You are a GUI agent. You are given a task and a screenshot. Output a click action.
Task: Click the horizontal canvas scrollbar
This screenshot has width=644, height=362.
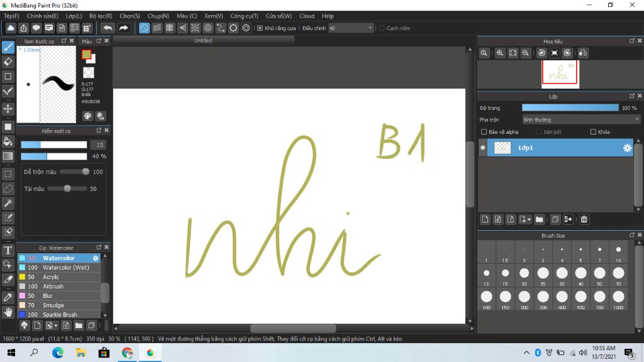(293, 328)
